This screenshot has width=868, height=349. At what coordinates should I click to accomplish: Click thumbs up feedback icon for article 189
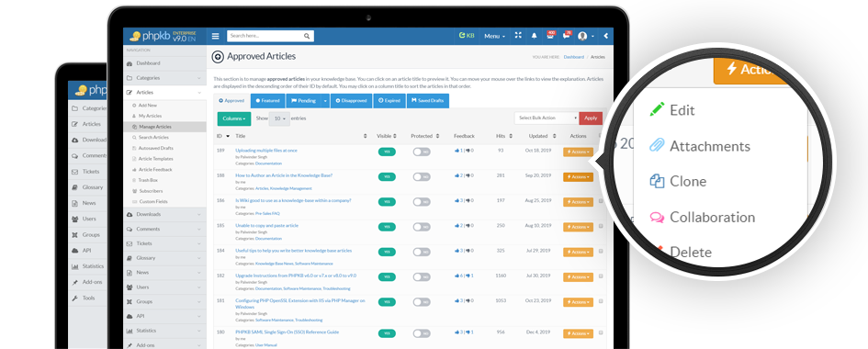pos(457,151)
